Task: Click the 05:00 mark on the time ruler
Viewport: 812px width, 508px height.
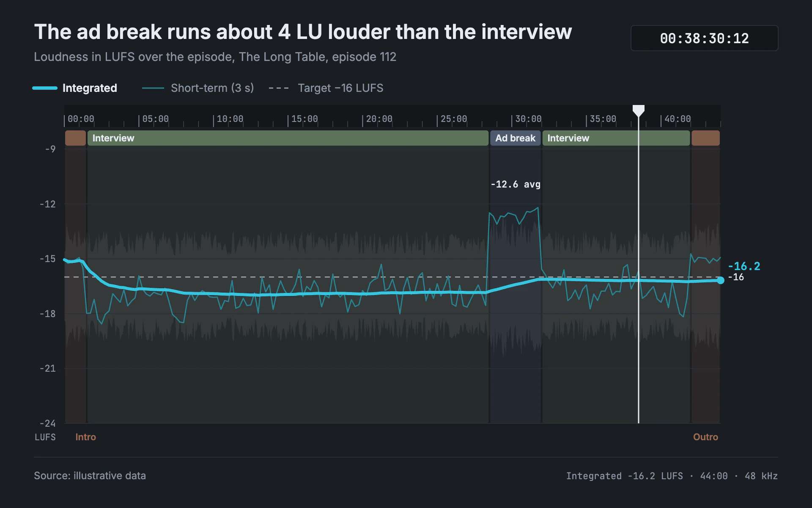Action: point(155,119)
